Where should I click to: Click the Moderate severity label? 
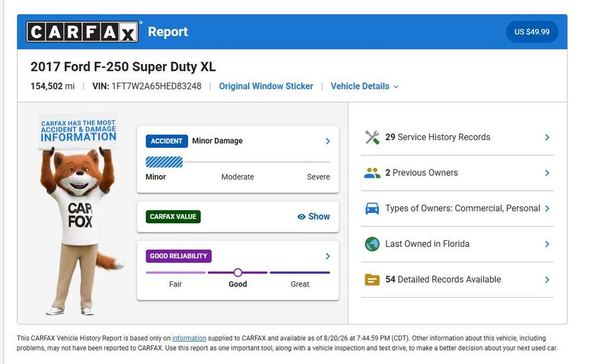click(237, 177)
